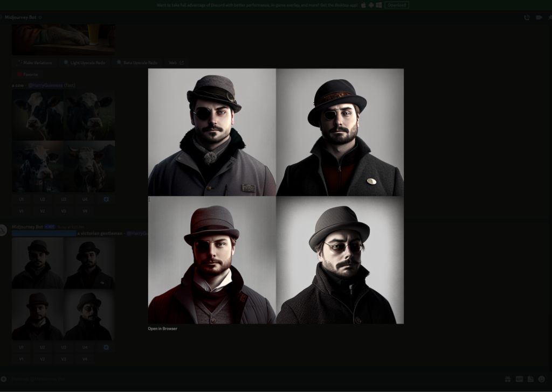Click the Favorite heart button

pyautogui.click(x=27, y=74)
